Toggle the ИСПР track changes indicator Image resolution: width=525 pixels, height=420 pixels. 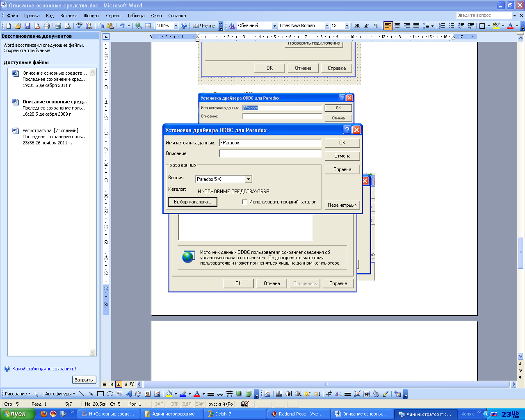coord(173,404)
